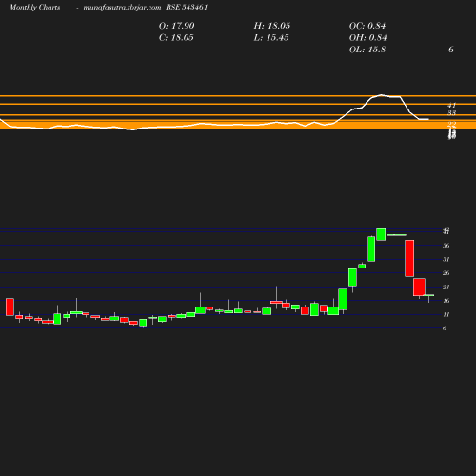Select the low value 'L: 15.45'
The image size is (476, 476).
coord(271,38)
